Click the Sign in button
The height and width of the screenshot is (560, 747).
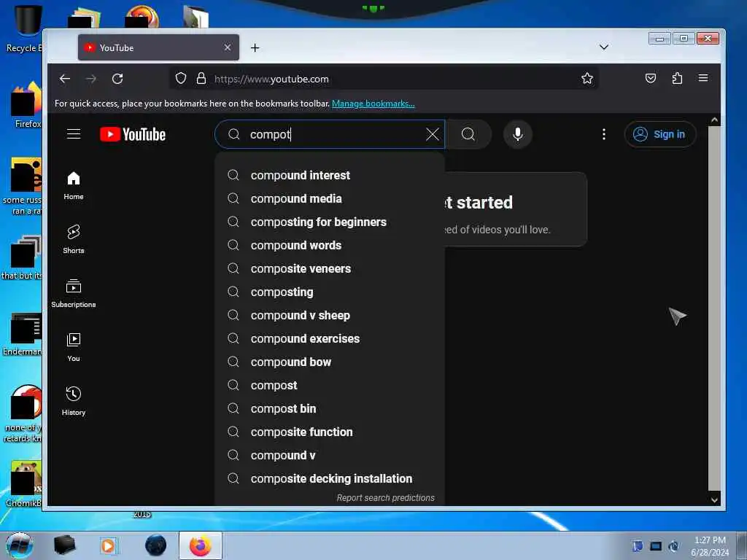[x=660, y=134]
